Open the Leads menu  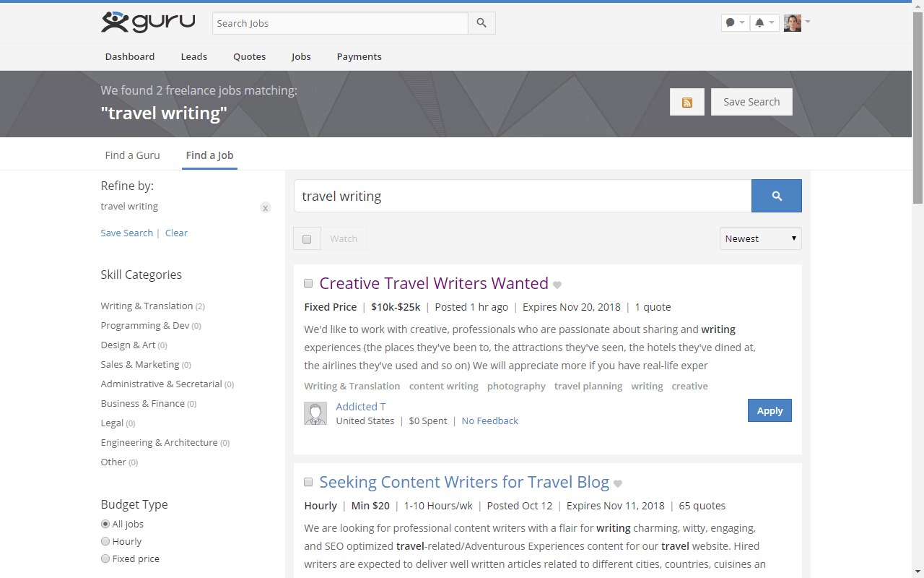[193, 56]
